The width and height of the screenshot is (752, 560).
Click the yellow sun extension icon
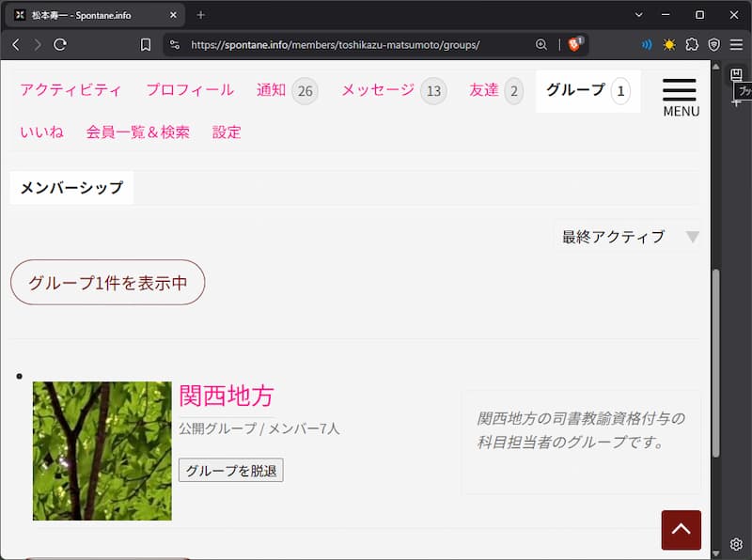(669, 45)
